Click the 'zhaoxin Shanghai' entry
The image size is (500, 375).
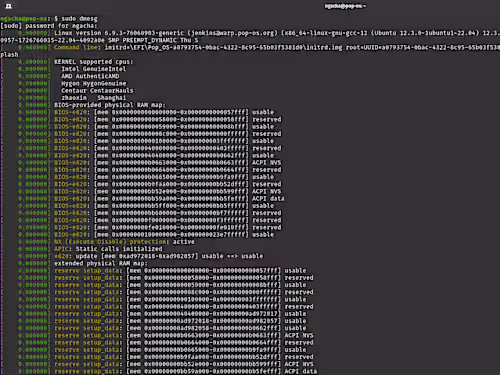[x=94, y=98]
